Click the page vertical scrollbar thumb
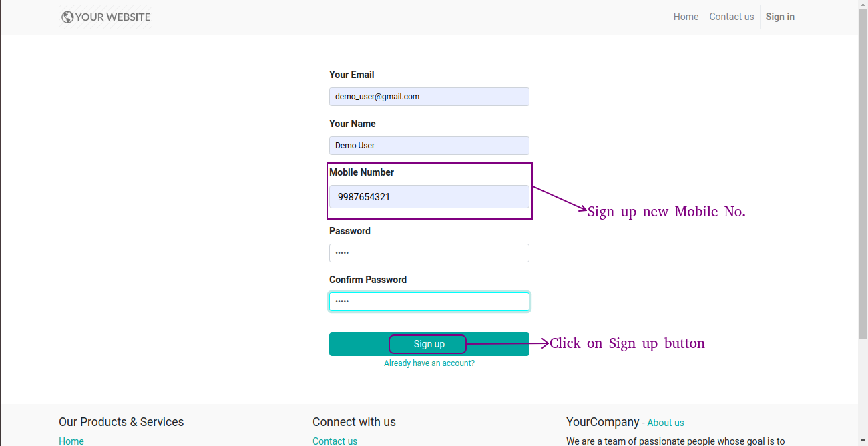This screenshot has width=868, height=446. pyautogui.click(x=863, y=174)
